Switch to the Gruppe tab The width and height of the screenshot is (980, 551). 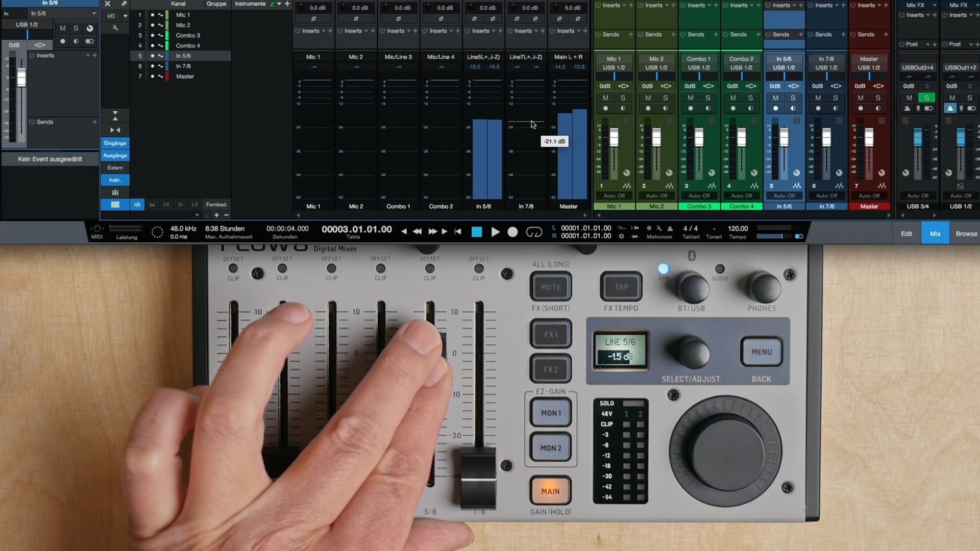(216, 4)
